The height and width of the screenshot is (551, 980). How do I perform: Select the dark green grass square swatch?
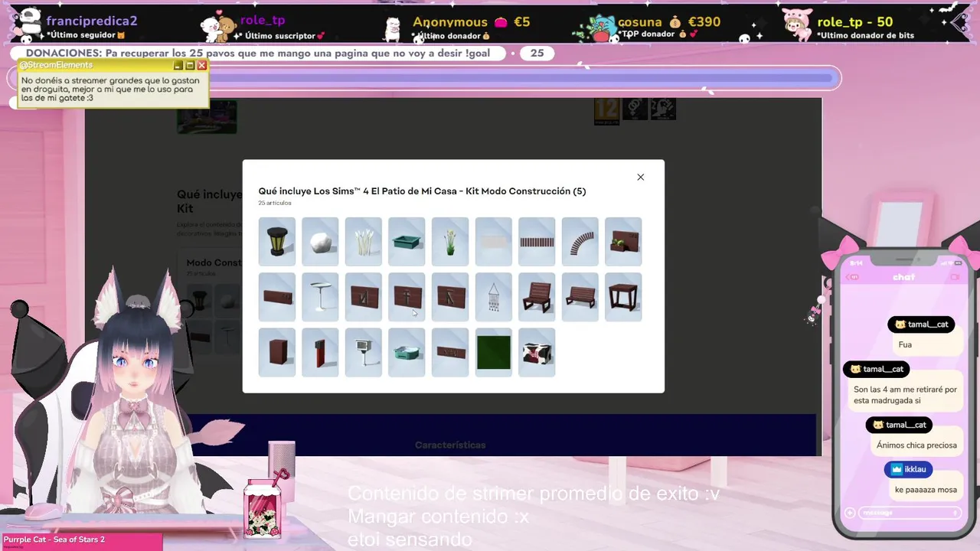coord(494,352)
